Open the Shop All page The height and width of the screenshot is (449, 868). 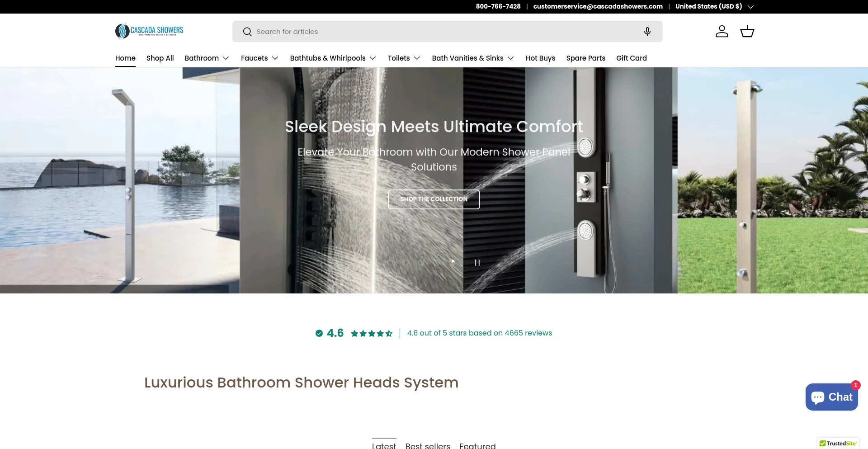coord(160,58)
